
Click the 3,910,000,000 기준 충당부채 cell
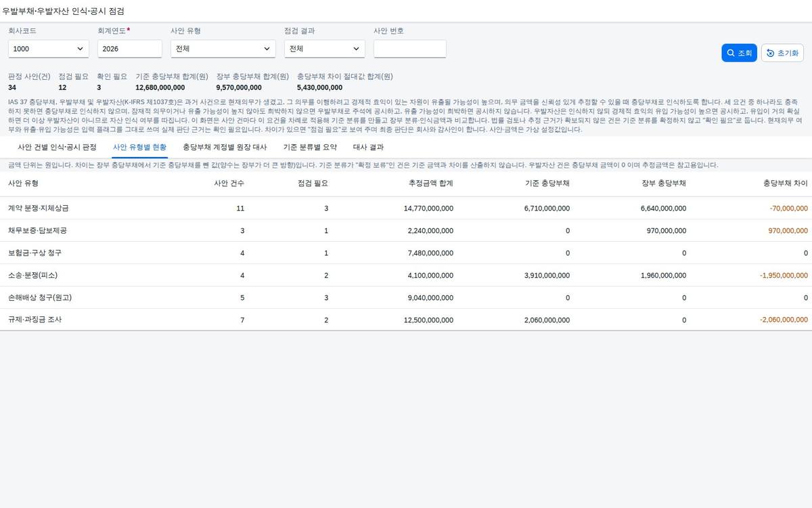coord(547,276)
